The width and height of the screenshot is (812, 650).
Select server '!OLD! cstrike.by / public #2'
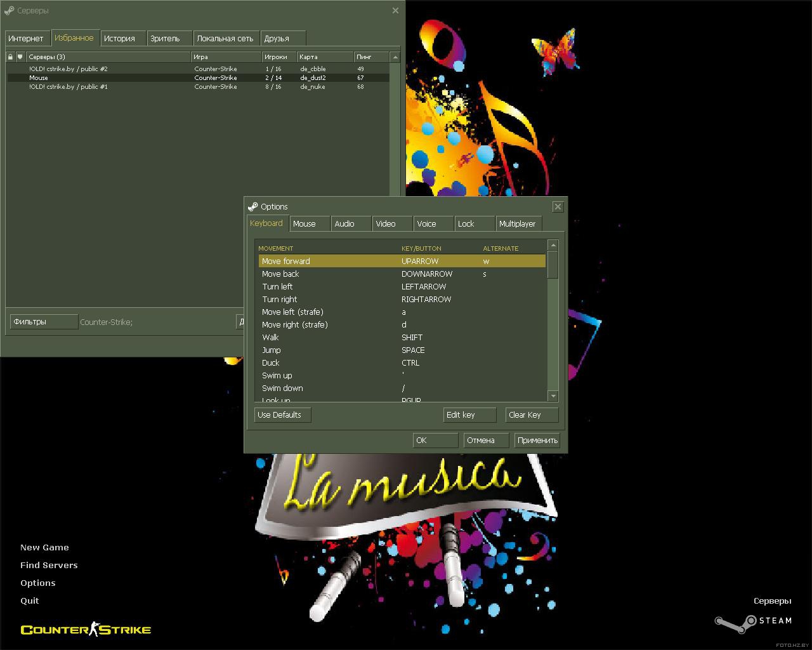pyautogui.click(x=198, y=69)
